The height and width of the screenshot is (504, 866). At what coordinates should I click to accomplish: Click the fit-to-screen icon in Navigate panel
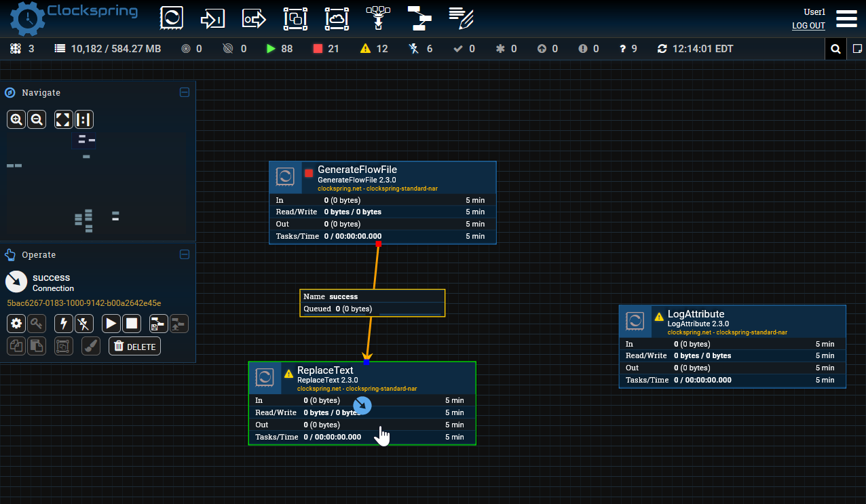pos(63,119)
